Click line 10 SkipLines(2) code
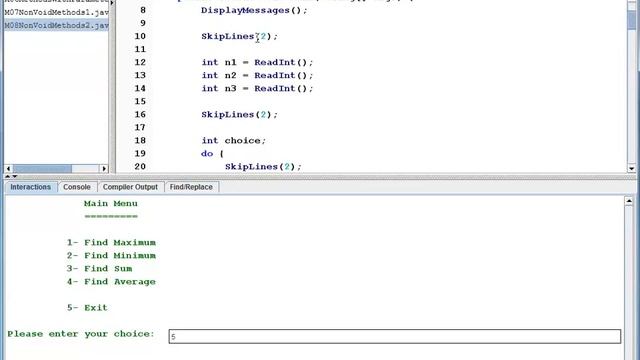This screenshot has width=640, height=360. (239, 36)
